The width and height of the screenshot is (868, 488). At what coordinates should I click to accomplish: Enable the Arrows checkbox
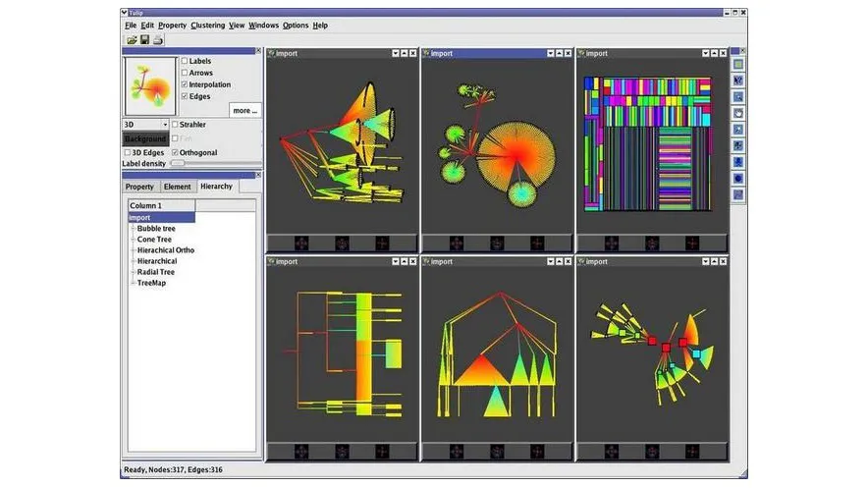click(x=185, y=73)
